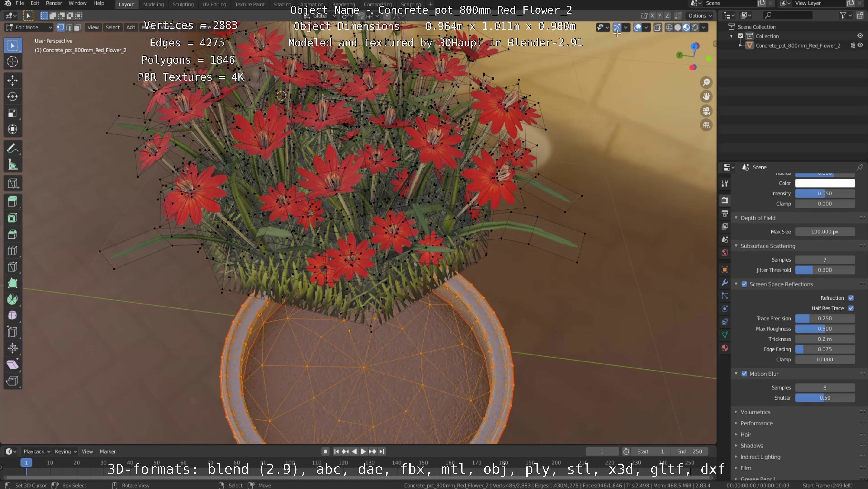Enable face select mode
Image resolution: width=868 pixels, height=489 pixels.
tap(78, 27)
